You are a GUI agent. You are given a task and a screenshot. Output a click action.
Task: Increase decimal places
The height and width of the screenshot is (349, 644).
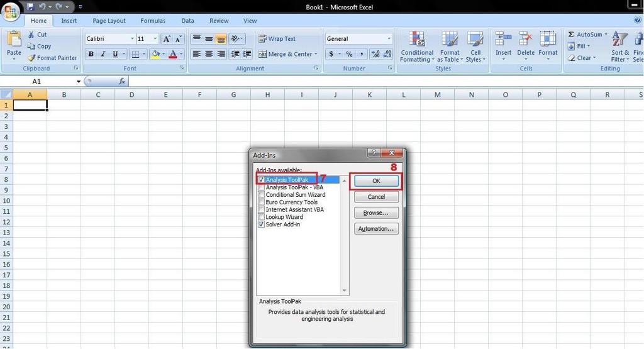coord(375,54)
